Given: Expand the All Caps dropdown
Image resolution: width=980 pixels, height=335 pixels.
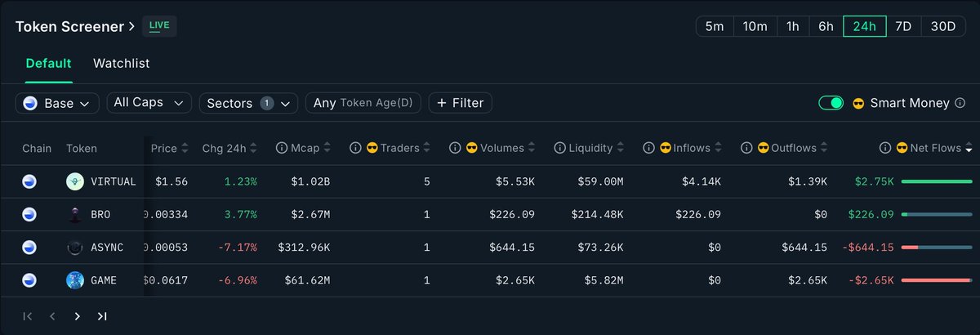Looking at the screenshot, I should coord(149,103).
